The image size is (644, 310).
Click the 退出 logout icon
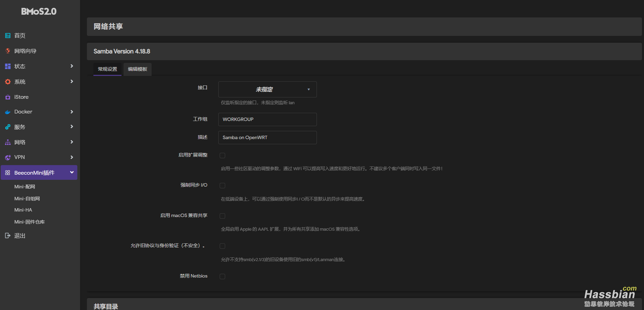point(8,235)
